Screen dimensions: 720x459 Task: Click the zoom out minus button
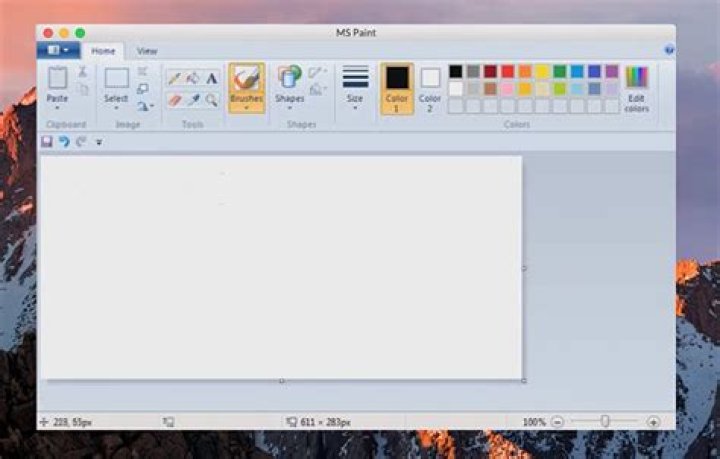[557, 421]
